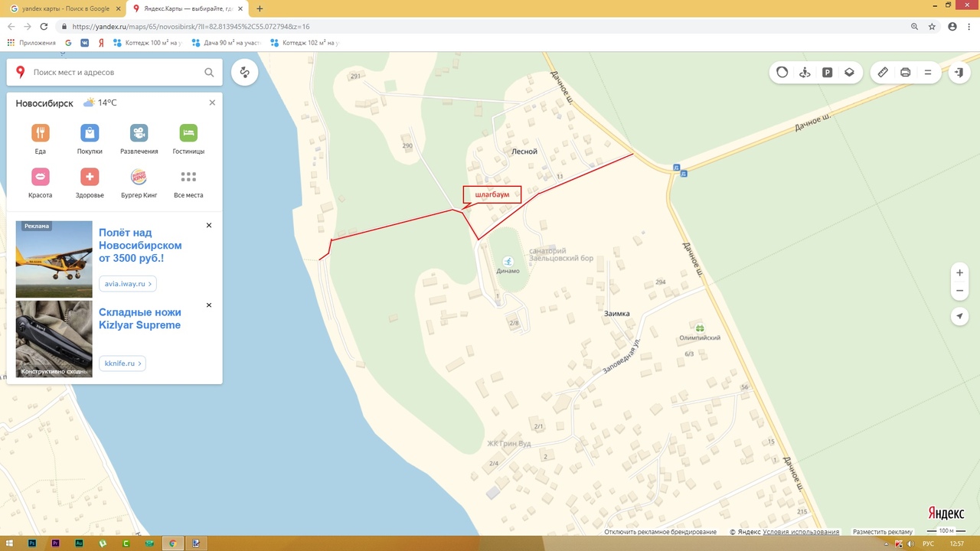Open the map menu with two lines
Image resolution: width=980 pixels, height=551 pixels.
(928, 72)
